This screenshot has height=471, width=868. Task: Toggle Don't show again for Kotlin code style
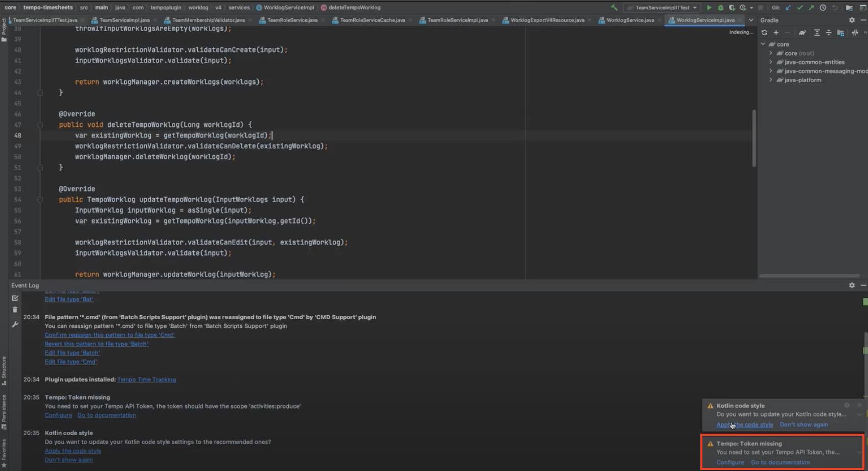[x=804, y=425]
